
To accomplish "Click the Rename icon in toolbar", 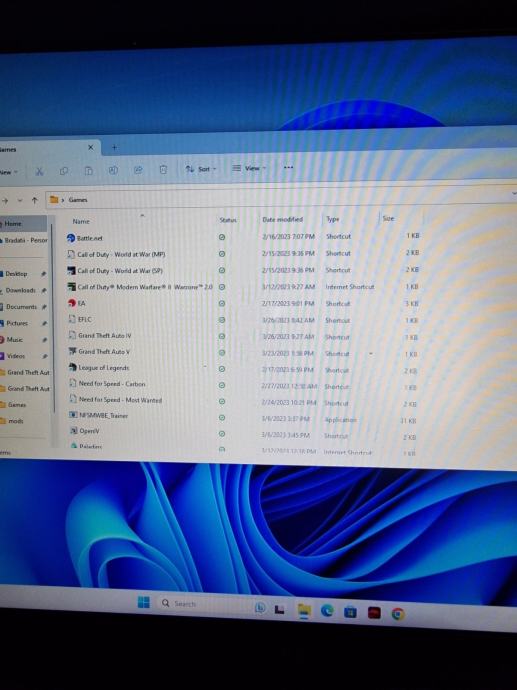I will (x=113, y=170).
